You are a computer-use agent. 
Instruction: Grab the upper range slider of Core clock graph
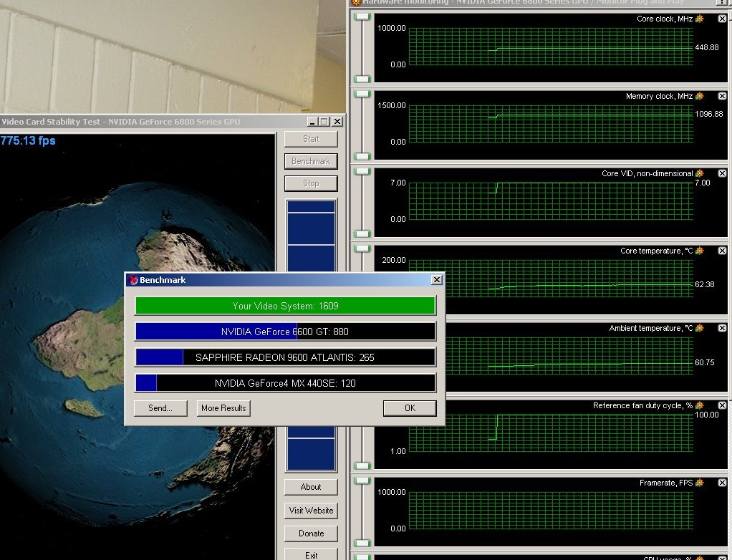[362, 16]
